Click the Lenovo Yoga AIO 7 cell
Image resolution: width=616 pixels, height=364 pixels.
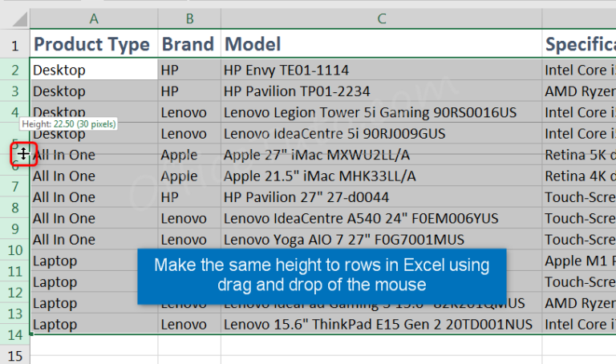point(380,239)
